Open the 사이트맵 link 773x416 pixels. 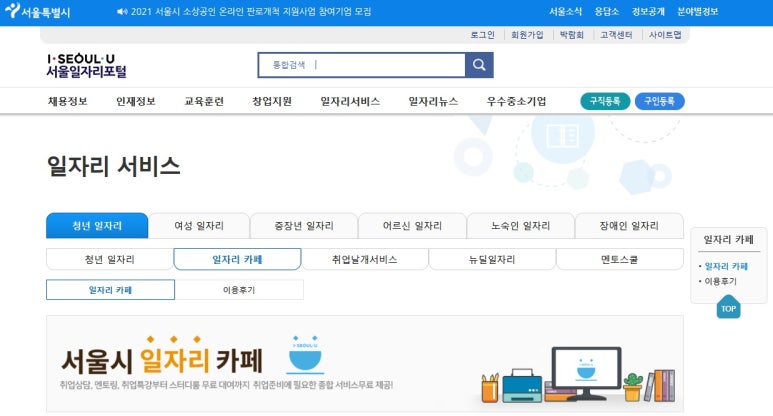(x=665, y=35)
